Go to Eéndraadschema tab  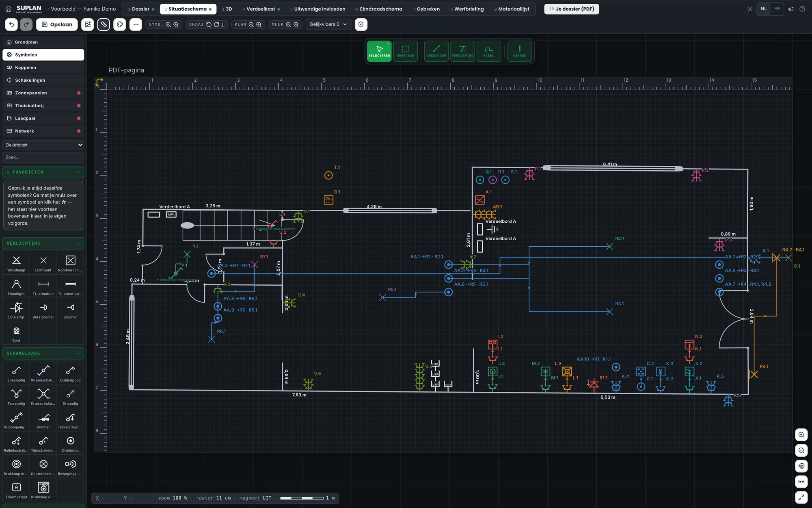coord(379,9)
